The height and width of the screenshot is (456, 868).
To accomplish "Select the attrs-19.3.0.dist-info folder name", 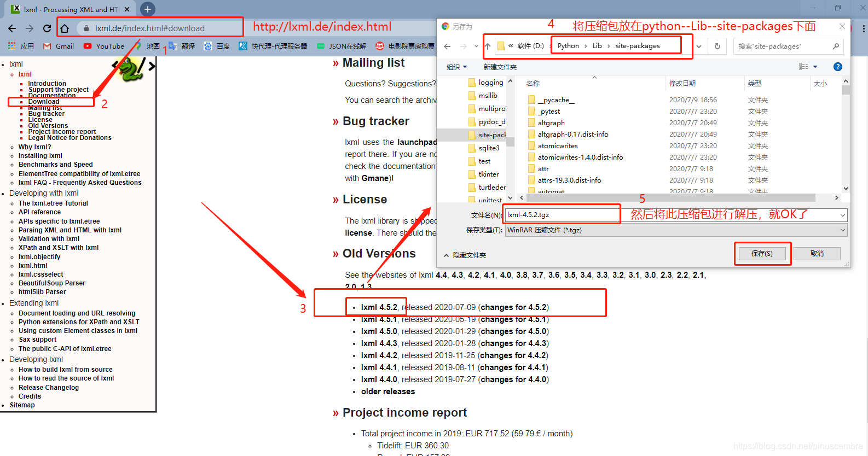I will pos(569,180).
